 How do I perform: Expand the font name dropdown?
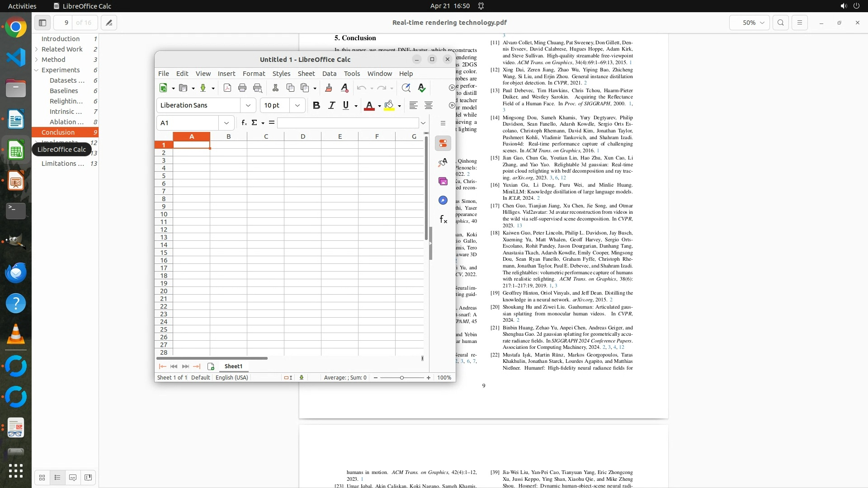point(248,105)
